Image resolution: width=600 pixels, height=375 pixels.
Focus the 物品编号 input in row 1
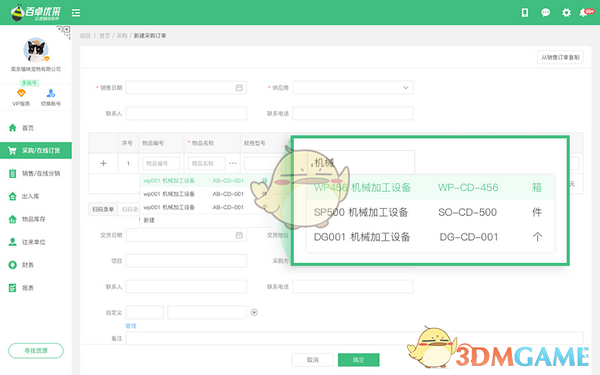click(x=161, y=163)
